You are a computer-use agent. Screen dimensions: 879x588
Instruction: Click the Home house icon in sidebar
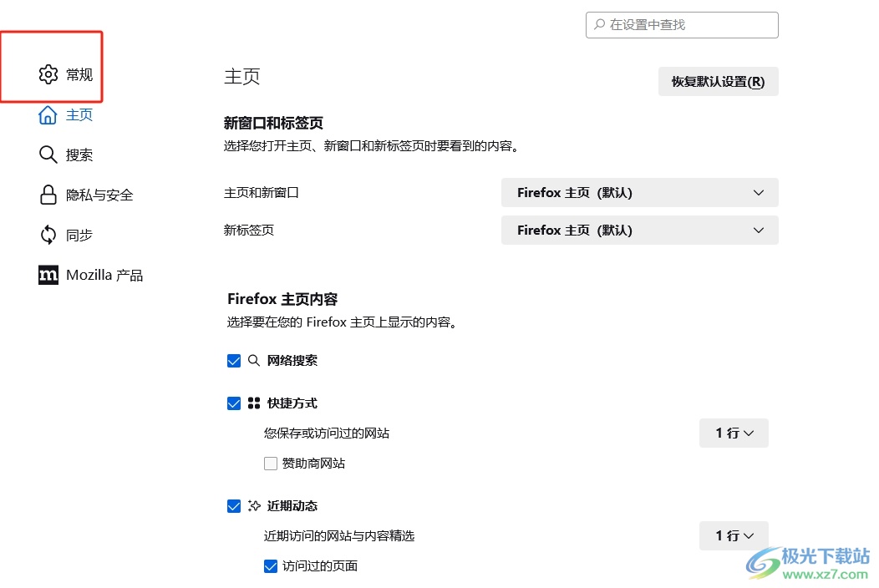[x=48, y=114]
